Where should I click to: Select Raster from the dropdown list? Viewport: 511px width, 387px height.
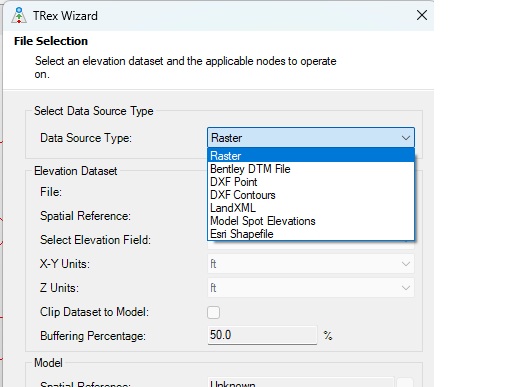click(311, 156)
